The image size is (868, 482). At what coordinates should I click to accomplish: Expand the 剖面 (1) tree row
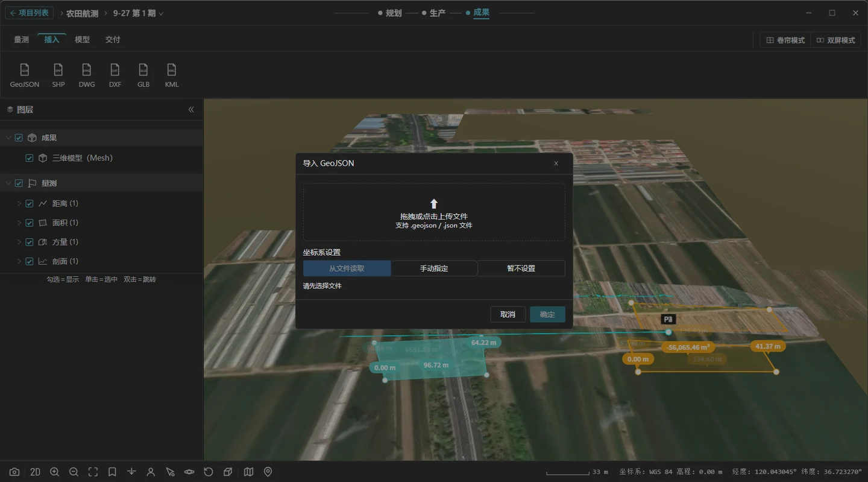pyautogui.click(x=19, y=262)
